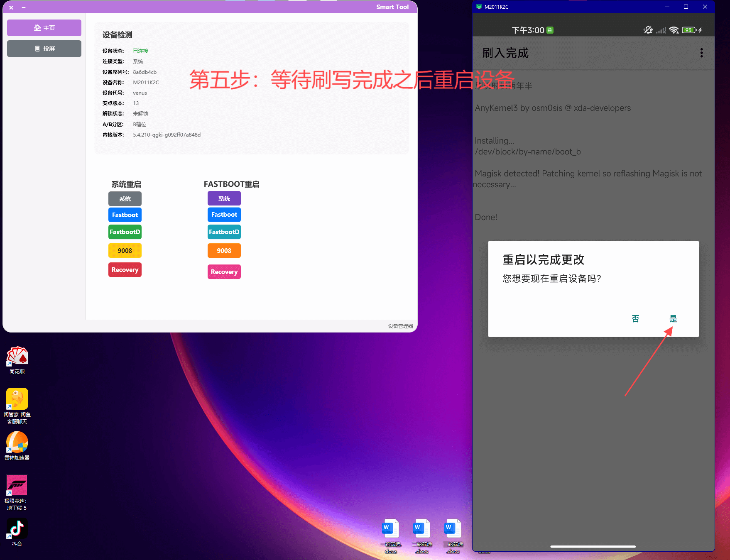
Task: Maximize the M2011K2C mirror window
Action: click(686, 7)
